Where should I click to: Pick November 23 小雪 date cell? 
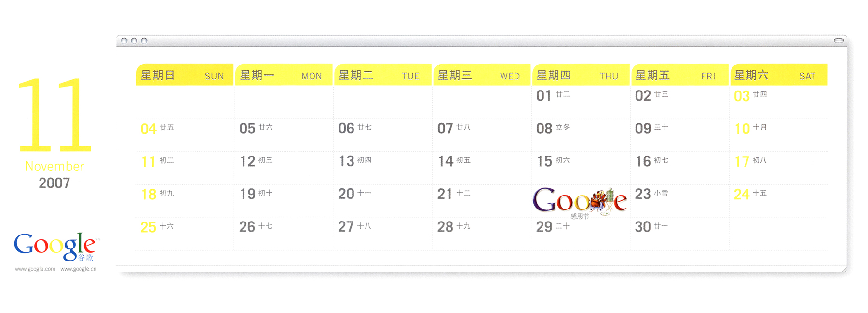click(680, 201)
